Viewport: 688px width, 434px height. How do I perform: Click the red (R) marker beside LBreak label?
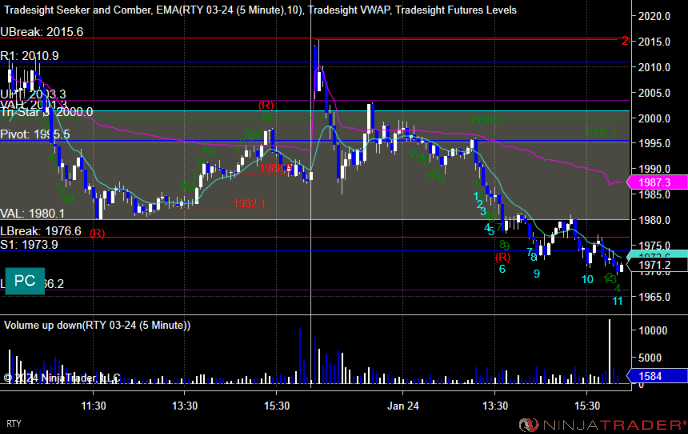97,233
